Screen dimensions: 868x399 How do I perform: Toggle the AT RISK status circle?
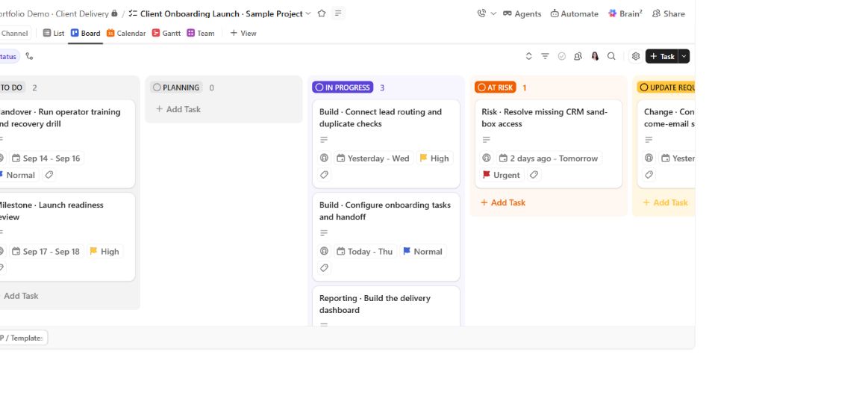click(481, 87)
